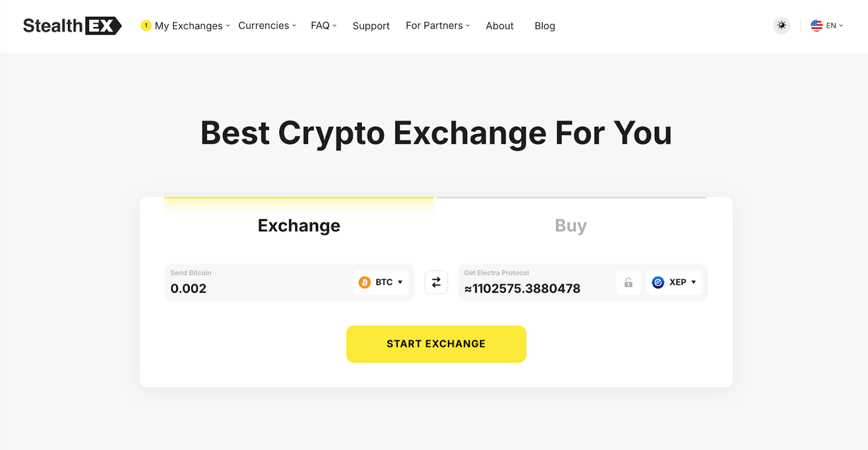Click the StealthEX logo
The image size is (868, 450).
[72, 26]
